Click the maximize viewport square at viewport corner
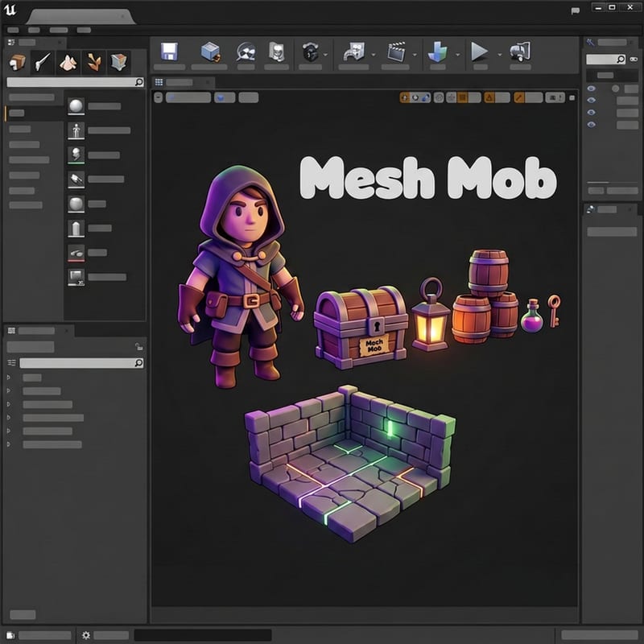 click(x=572, y=97)
